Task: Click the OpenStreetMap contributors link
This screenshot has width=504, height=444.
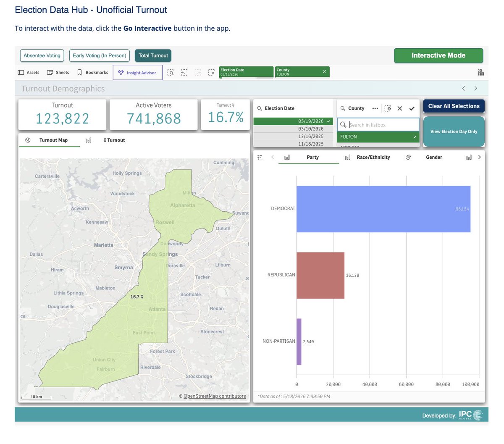Action: click(x=215, y=396)
